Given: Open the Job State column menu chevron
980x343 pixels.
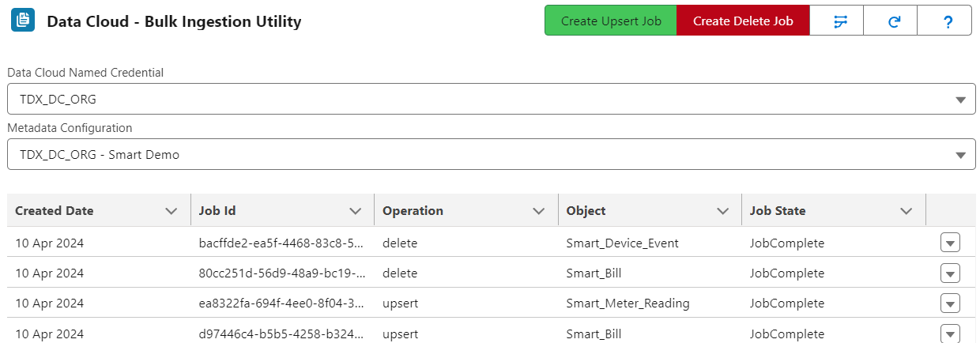Looking at the screenshot, I should [906, 211].
